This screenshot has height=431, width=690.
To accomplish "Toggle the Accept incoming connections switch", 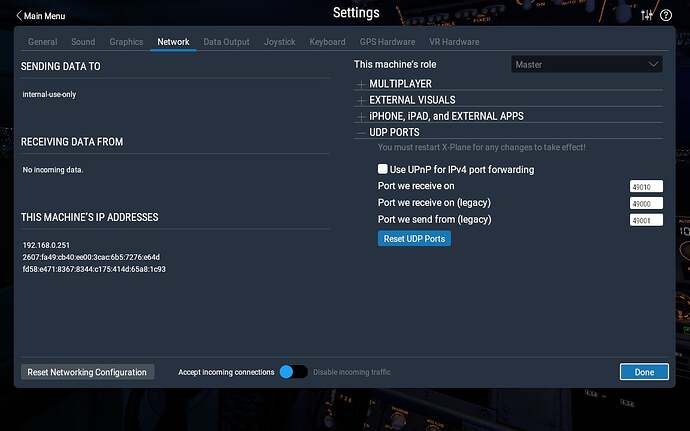I will [x=293, y=372].
